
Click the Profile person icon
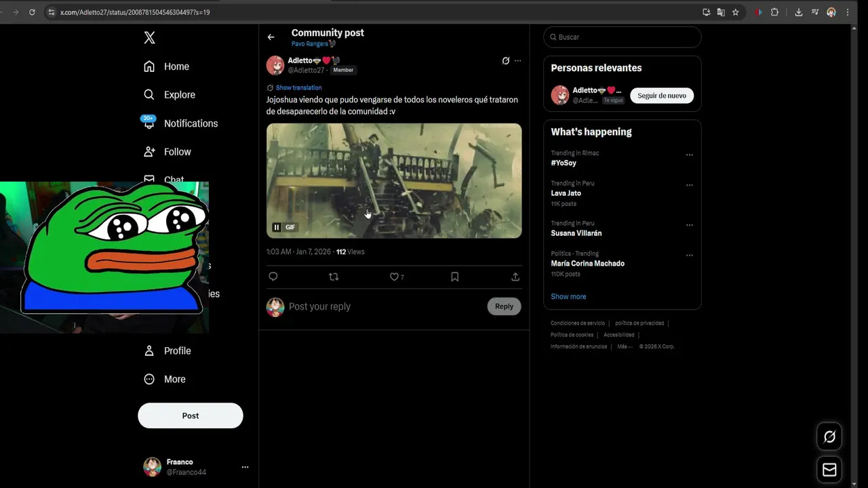pyautogui.click(x=149, y=350)
